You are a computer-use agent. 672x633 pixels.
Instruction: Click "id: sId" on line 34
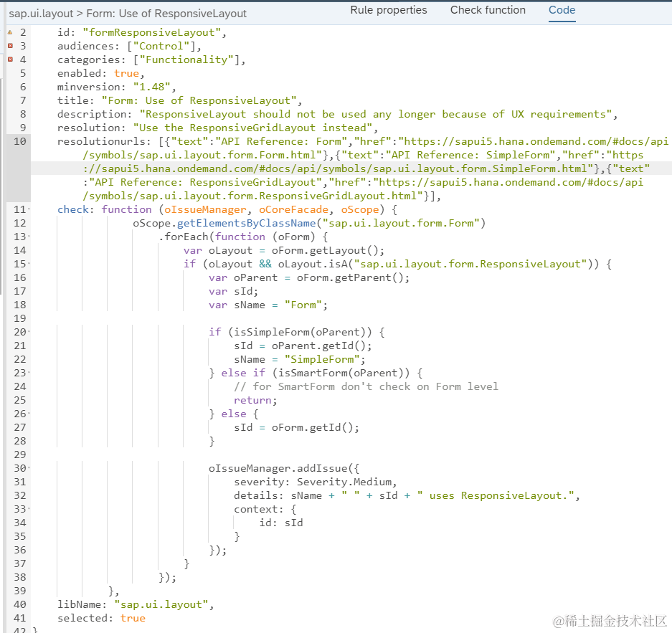[x=281, y=523]
